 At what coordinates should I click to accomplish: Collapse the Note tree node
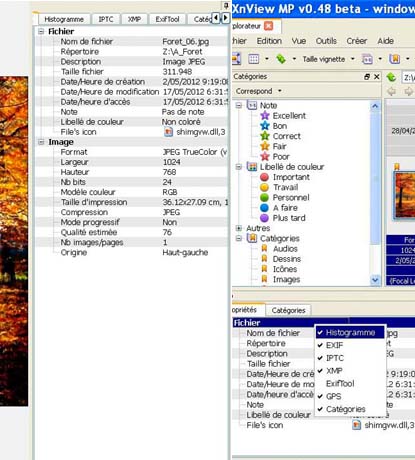tap(239, 105)
